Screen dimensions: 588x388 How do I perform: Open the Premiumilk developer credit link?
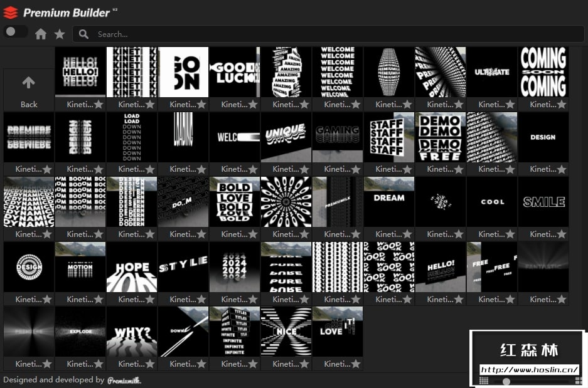point(124,380)
